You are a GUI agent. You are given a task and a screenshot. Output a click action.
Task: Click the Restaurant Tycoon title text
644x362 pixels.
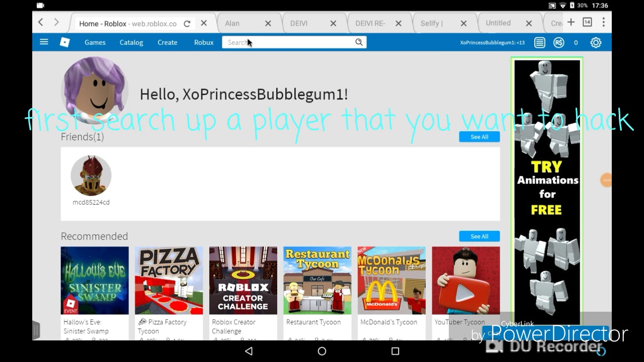(x=313, y=322)
